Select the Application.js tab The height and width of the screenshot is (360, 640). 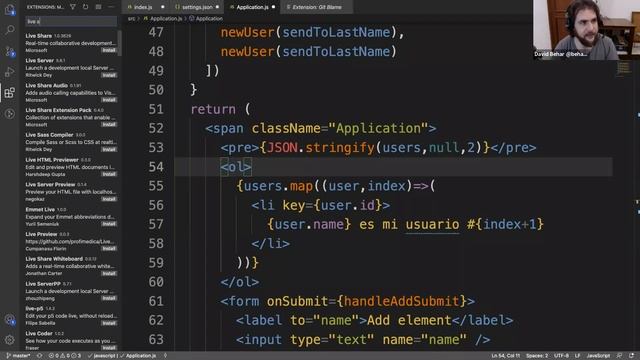click(251, 7)
